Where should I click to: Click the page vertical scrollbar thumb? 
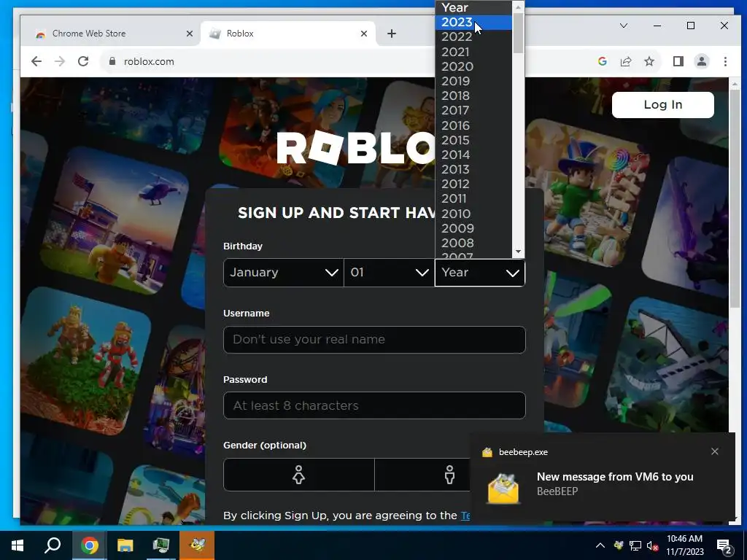(735, 198)
